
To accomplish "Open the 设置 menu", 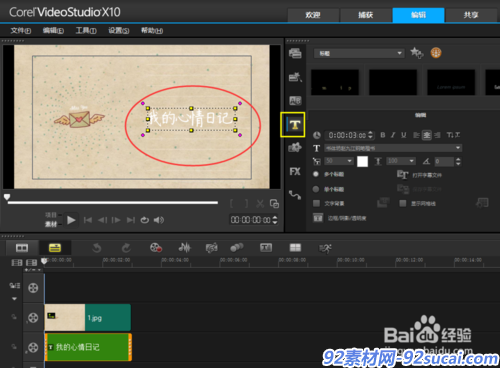I will [x=119, y=31].
